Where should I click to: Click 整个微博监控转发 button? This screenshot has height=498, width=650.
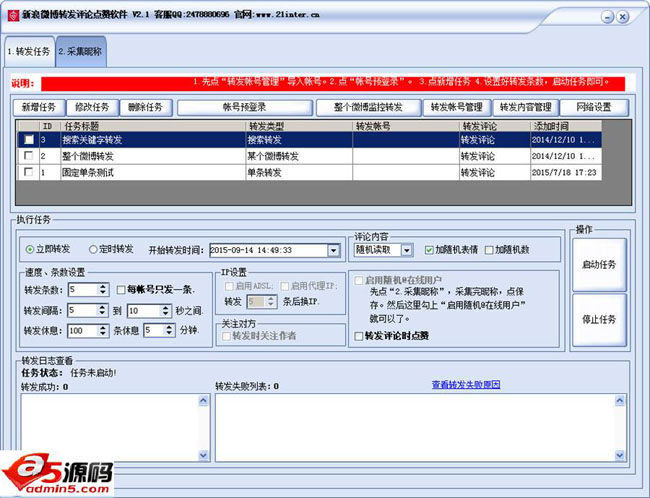[368, 107]
